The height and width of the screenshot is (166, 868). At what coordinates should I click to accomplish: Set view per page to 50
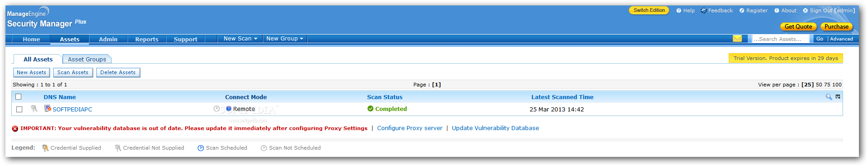click(x=819, y=85)
